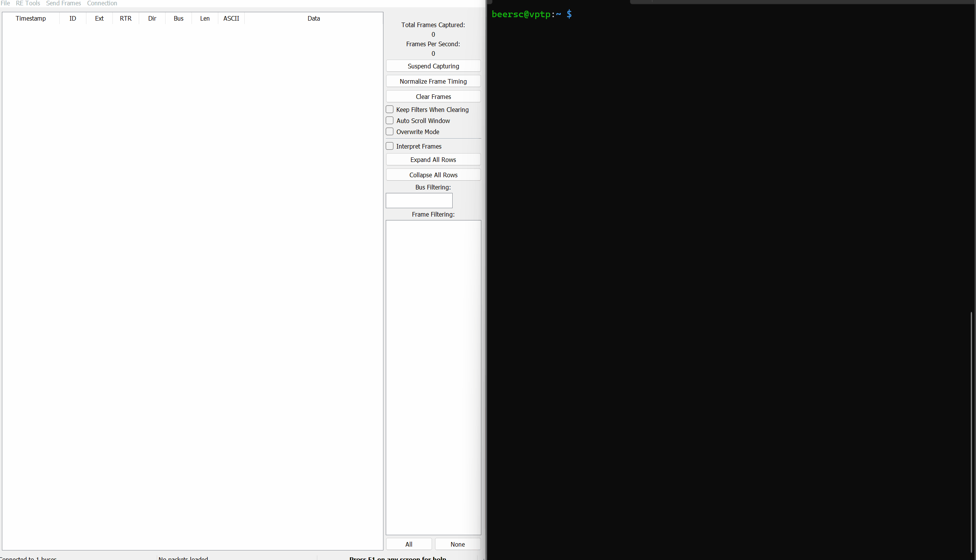Enable Keep Filters When Clearing
Viewport: 976px width, 560px height.
tap(390, 110)
